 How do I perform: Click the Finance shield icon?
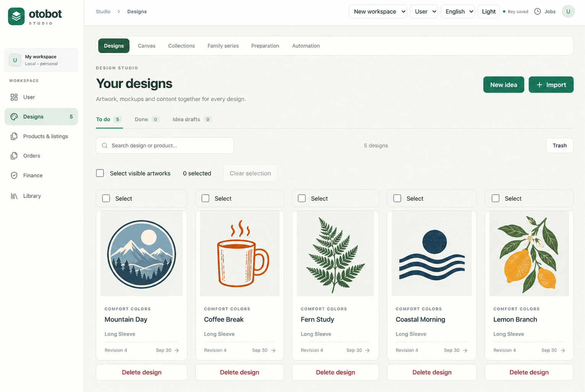click(x=14, y=175)
